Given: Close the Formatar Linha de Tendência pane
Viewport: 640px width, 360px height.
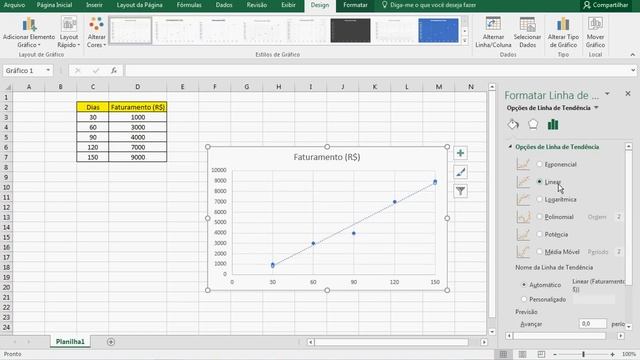Looking at the screenshot, I should pyautogui.click(x=628, y=94).
